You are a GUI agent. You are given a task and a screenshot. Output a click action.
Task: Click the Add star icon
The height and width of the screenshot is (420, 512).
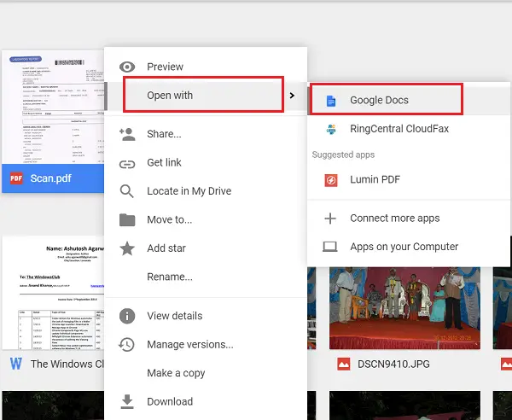click(x=127, y=248)
